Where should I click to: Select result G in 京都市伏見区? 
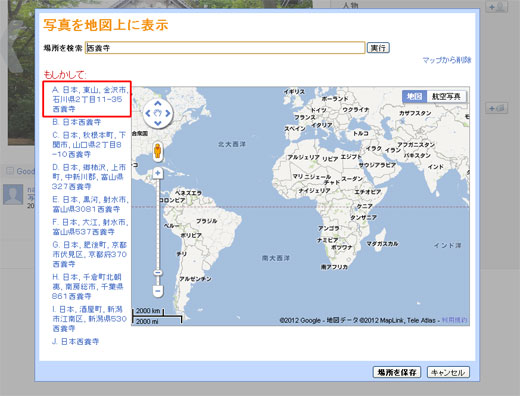pos(89,254)
